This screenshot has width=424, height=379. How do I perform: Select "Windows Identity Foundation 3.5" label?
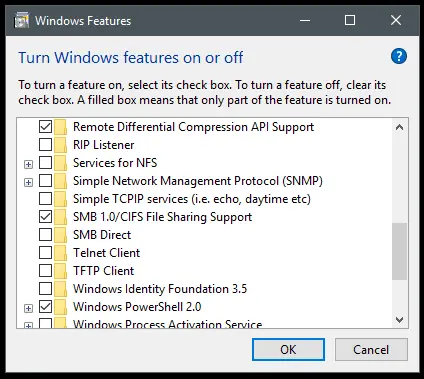(160, 289)
